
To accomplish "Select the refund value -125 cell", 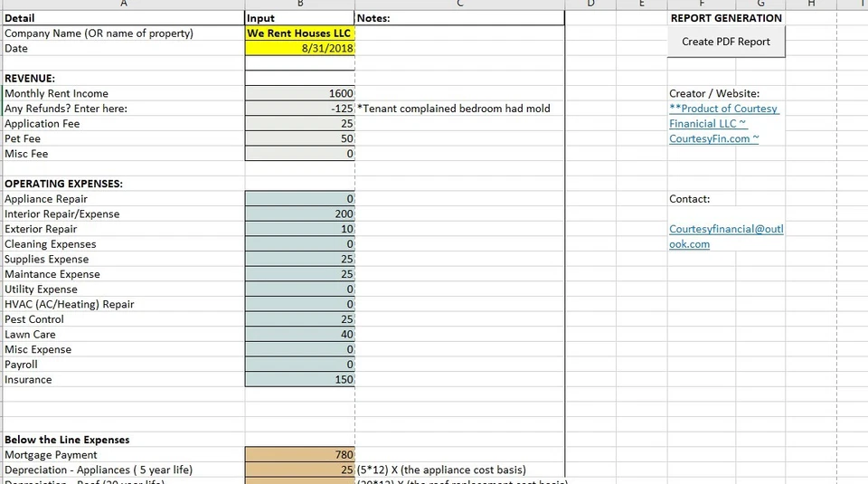I will (299, 109).
